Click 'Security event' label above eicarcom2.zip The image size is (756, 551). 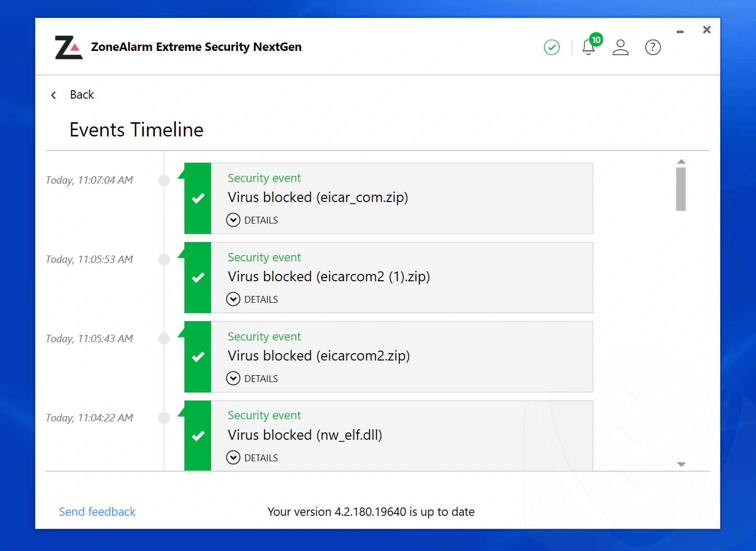click(x=264, y=337)
